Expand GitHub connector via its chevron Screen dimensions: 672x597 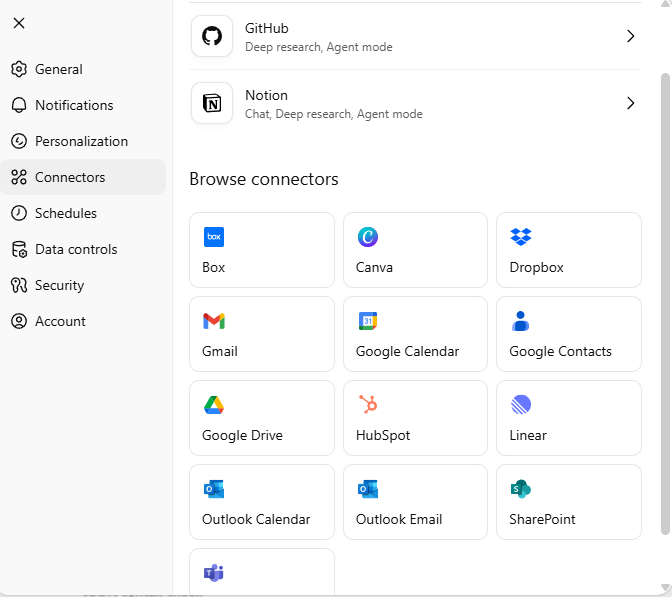[x=630, y=36]
